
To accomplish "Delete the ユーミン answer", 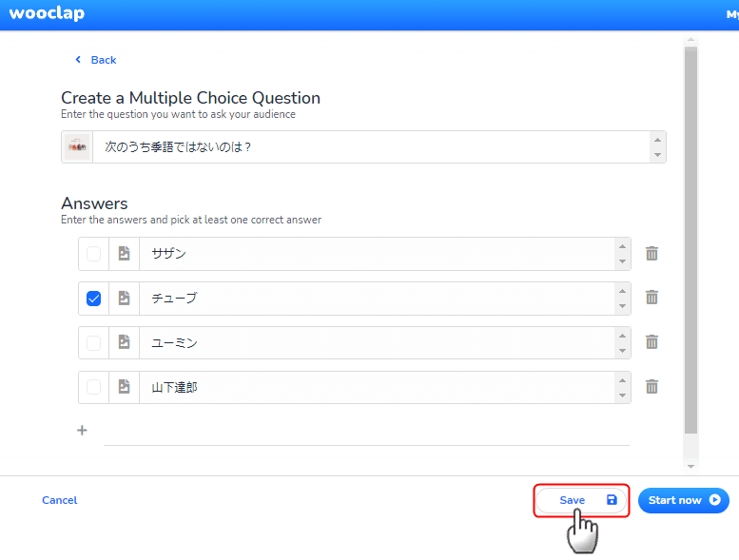I will pyautogui.click(x=651, y=342).
